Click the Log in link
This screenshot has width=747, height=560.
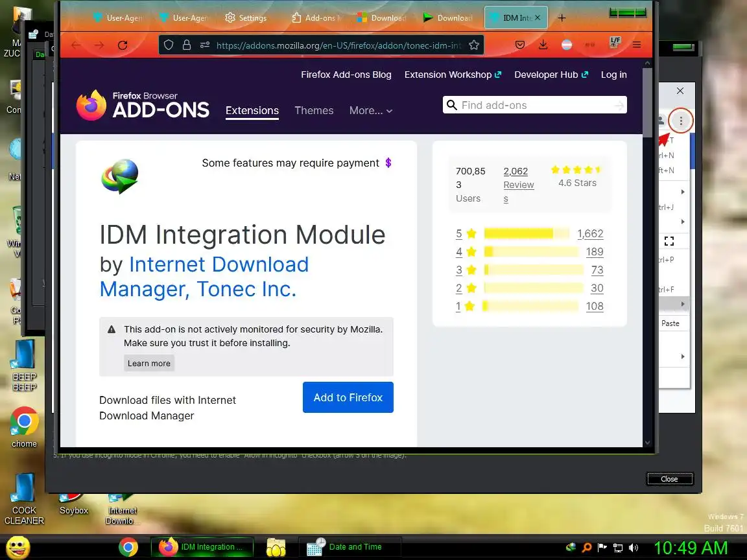[613, 75]
